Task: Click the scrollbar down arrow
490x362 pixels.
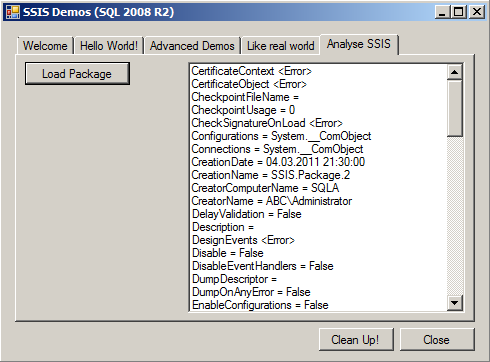Action: 455,303
